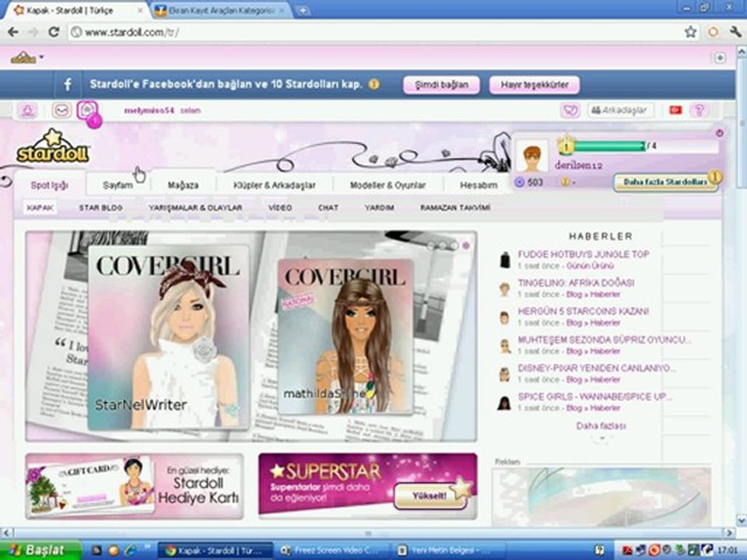
Task: Click the melymiss54 message sender
Action: tap(149, 110)
